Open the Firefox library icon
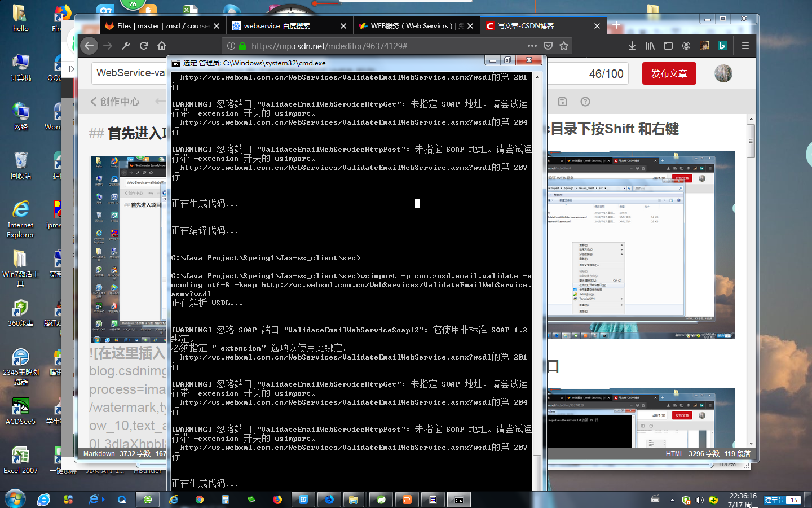The image size is (812, 508). (650, 46)
